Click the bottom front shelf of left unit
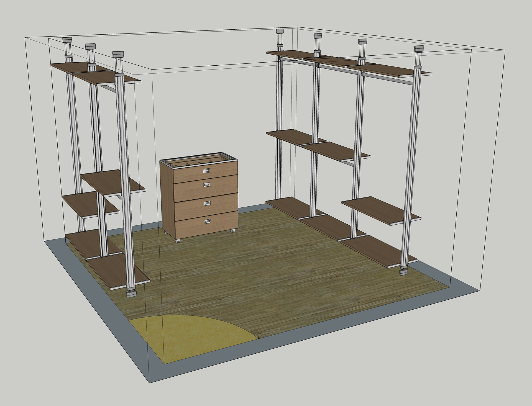The width and height of the screenshot is (532, 406). point(116,271)
